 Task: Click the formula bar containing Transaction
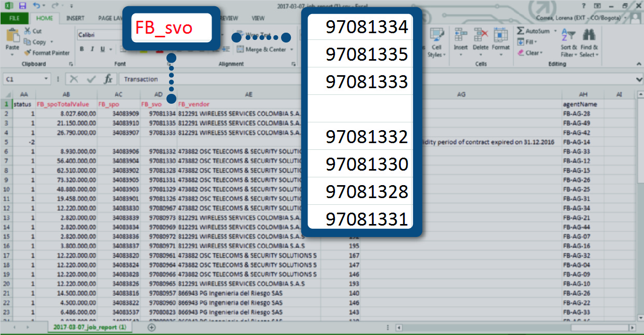click(x=207, y=79)
